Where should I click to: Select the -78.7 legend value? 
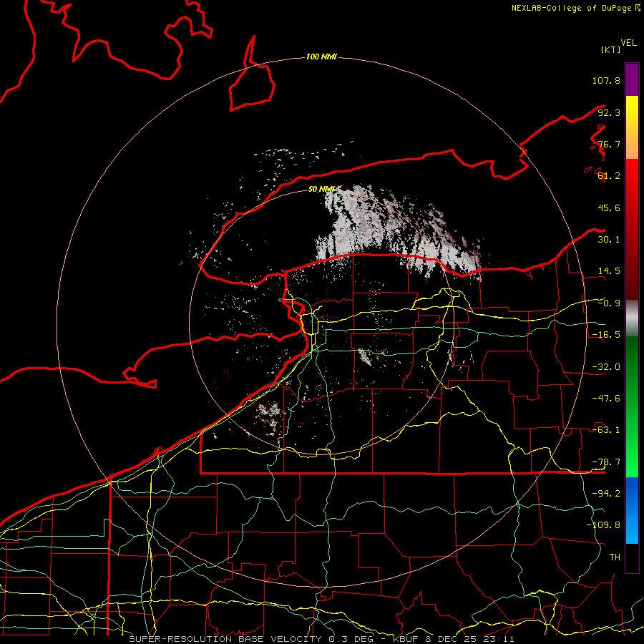click(x=606, y=462)
